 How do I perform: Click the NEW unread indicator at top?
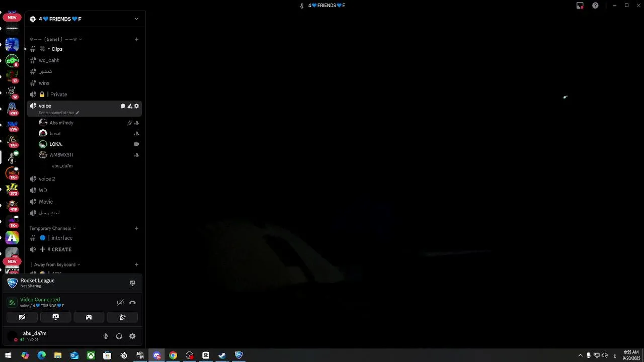pyautogui.click(x=12, y=18)
